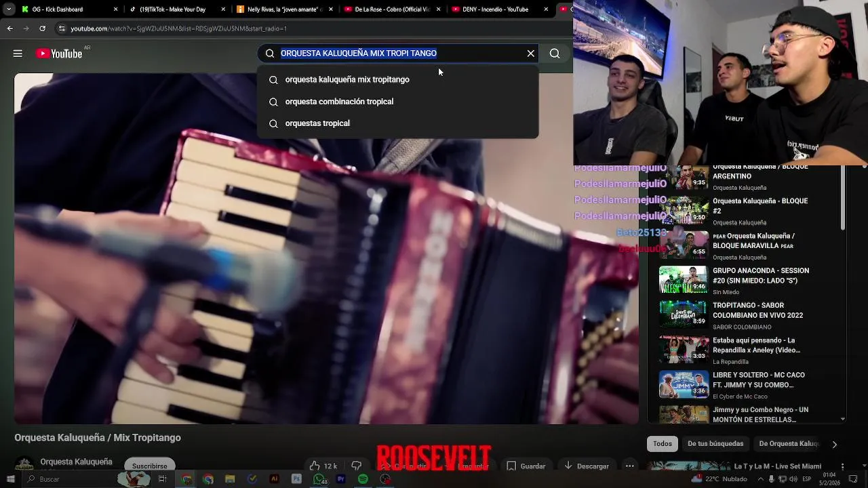Image resolution: width=868 pixels, height=488 pixels.
Task: Open the Windows Start menu
Action: point(10,479)
